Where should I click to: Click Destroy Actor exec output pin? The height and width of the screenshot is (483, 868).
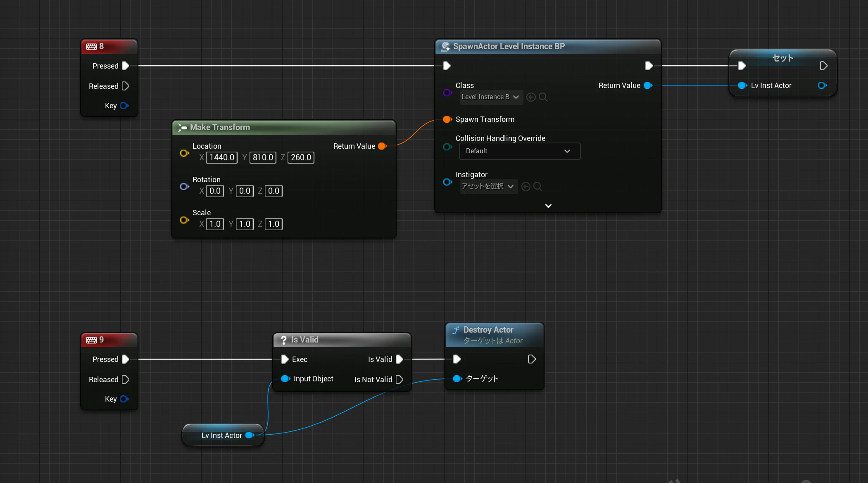[x=532, y=359]
